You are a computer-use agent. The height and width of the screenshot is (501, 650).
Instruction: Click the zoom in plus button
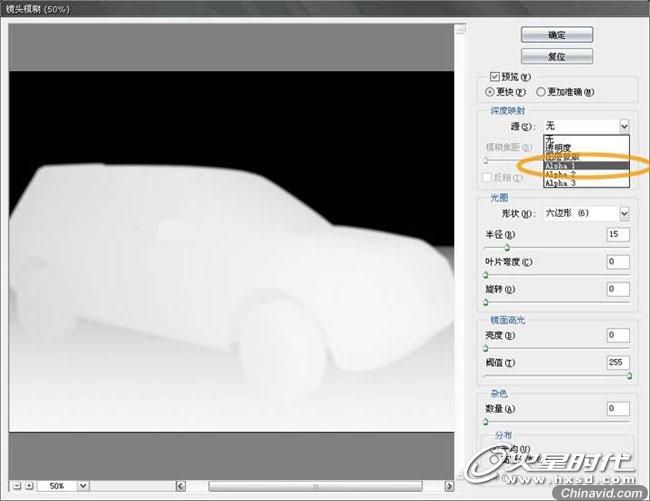click(29, 485)
